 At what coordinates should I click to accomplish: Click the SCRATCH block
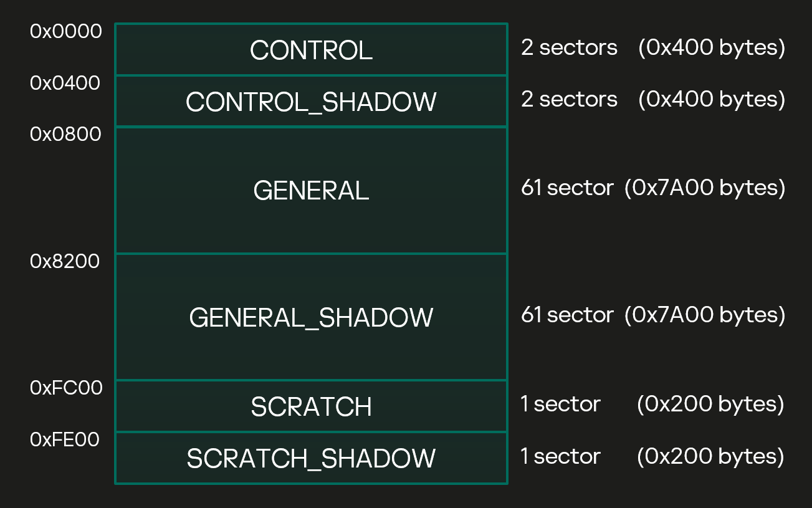pyautogui.click(x=311, y=406)
